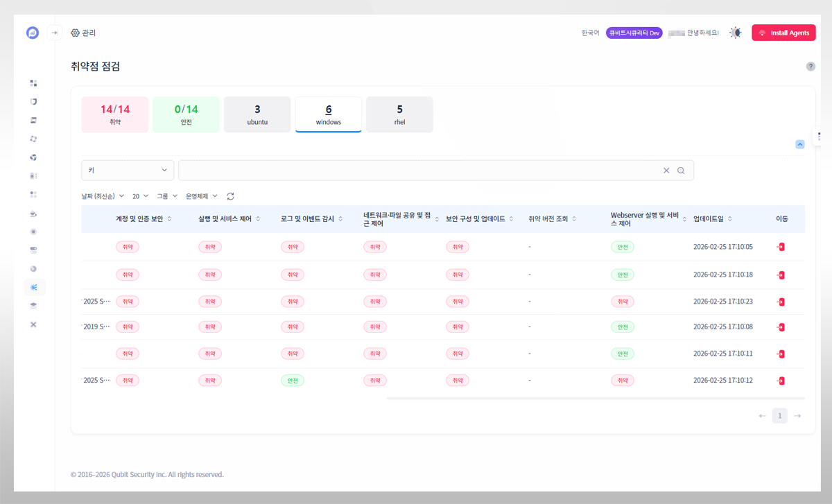This screenshot has width=832, height=504.
Task: Click the crossed-tools icon at sidebar bottom
Action: point(33,324)
